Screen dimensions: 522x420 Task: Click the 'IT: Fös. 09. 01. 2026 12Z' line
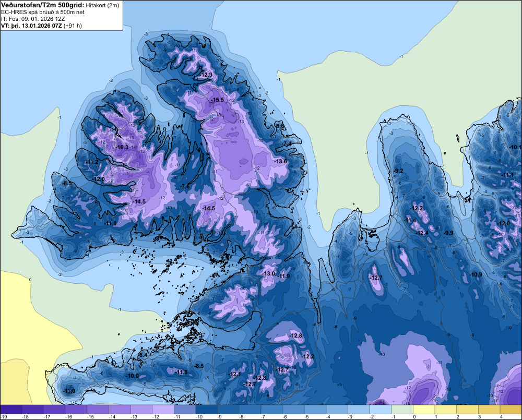point(33,19)
